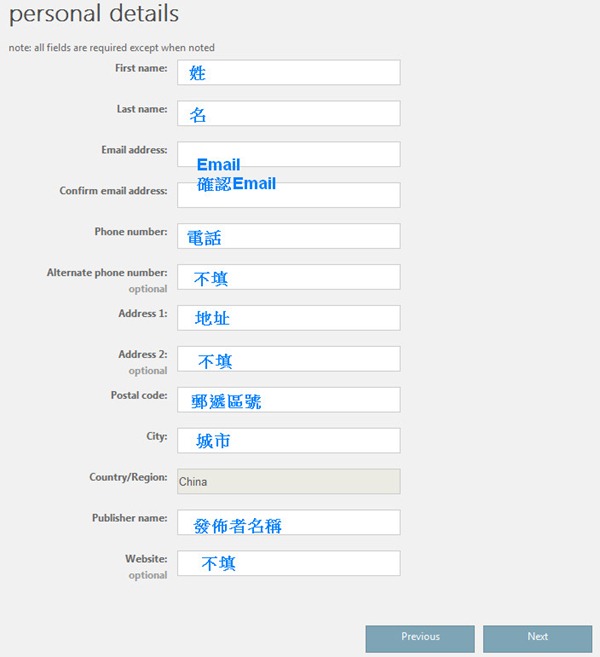Select the Confirm email address field
Viewport: 600px width, 657px height.
(x=288, y=195)
